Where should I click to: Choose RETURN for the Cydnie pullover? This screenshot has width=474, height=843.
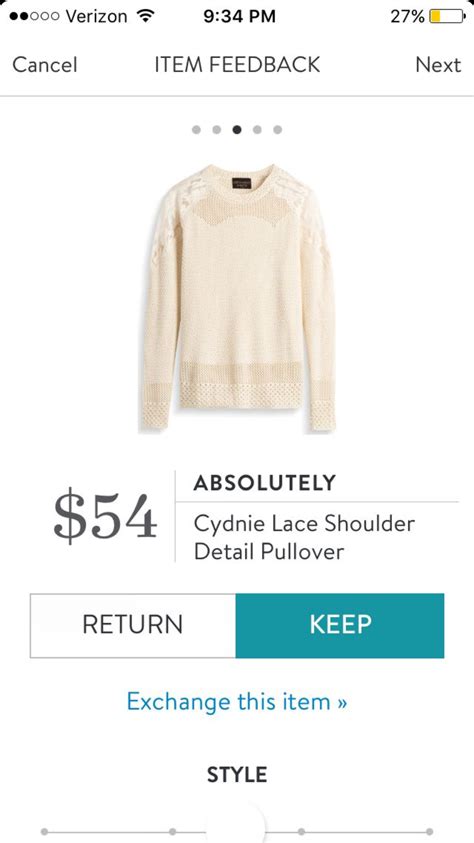tap(133, 625)
